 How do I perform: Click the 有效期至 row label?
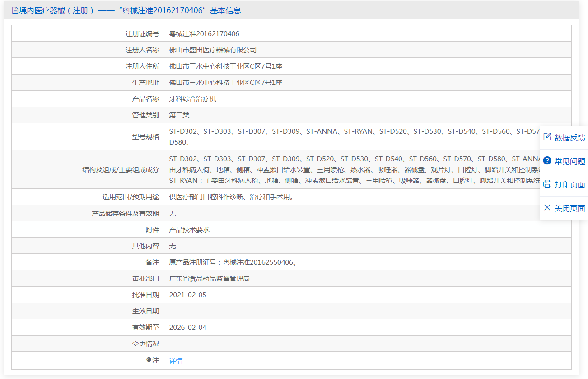(x=145, y=327)
